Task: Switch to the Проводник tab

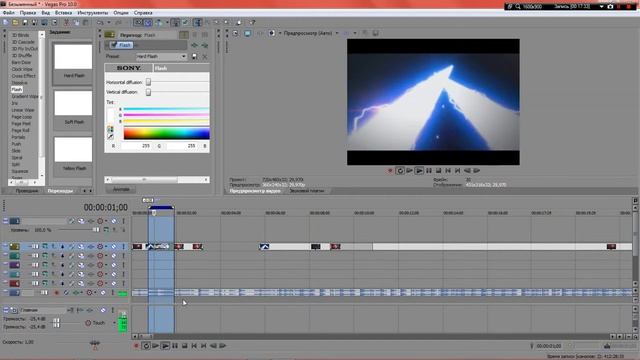Action: pyautogui.click(x=27, y=191)
